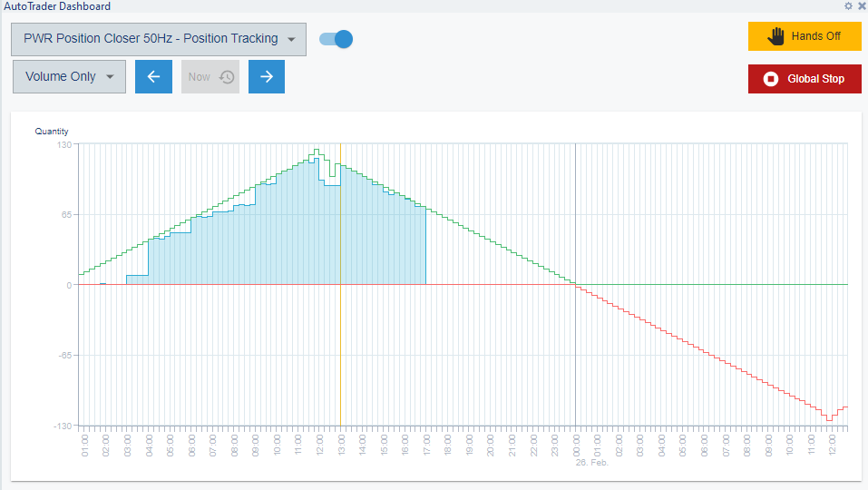Close the AutoTrader Dashboard panel

point(861,6)
